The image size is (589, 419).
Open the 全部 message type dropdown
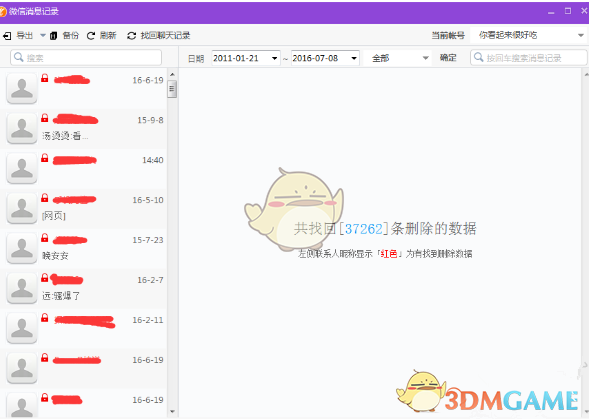click(x=397, y=58)
